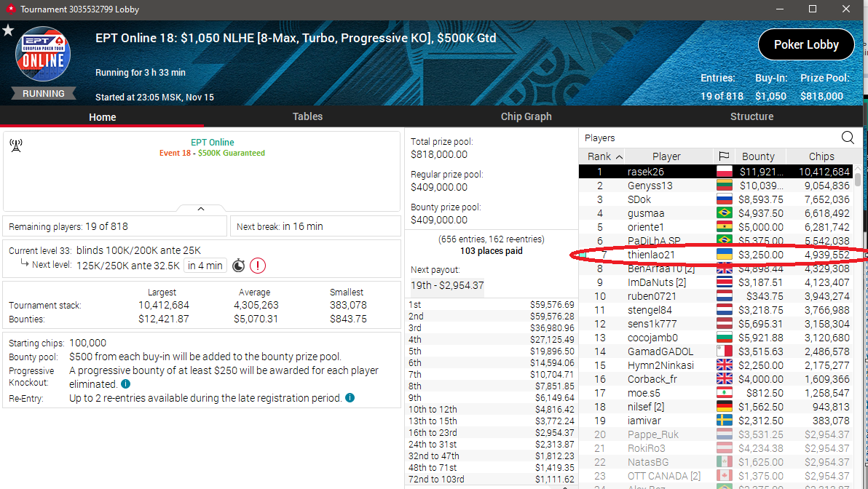
Task: Click nilsef's Germany flag
Action: pos(724,407)
